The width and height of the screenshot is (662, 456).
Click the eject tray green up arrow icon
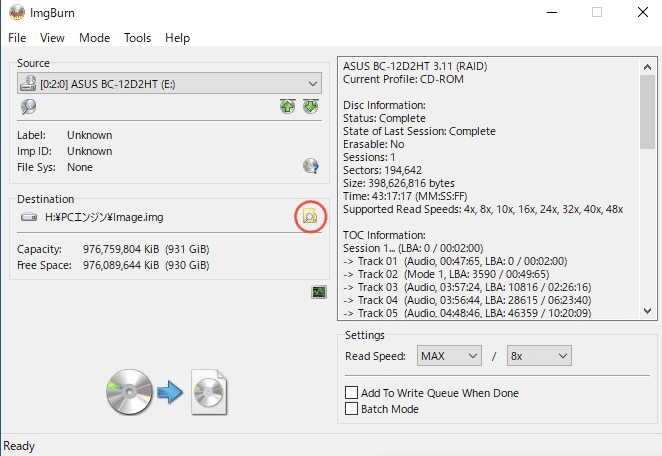point(288,106)
